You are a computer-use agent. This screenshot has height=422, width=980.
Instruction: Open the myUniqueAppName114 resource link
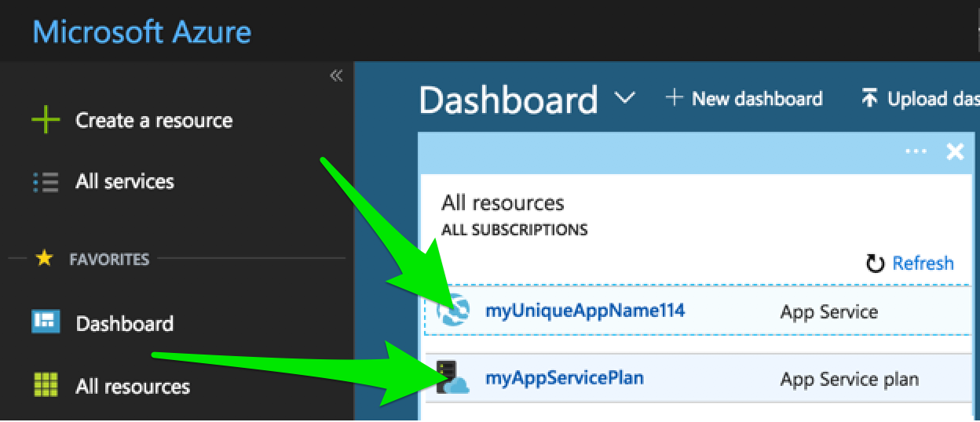coord(585,311)
